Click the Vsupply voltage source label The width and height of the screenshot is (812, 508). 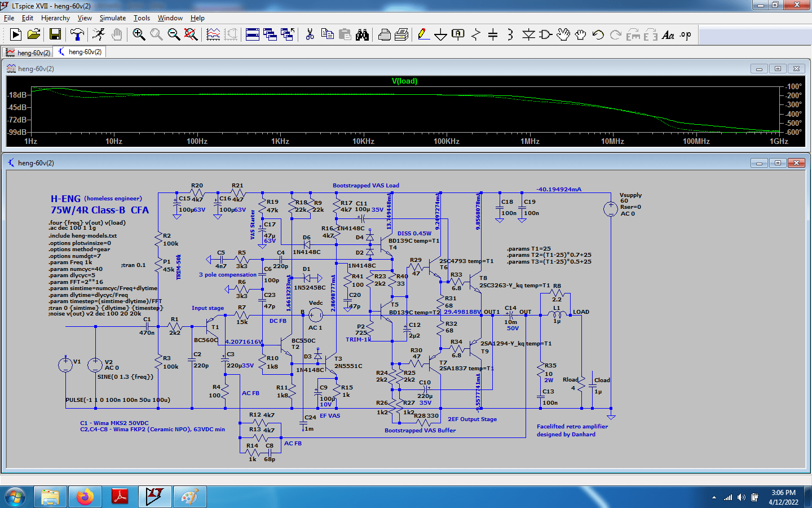coord(630,195)
